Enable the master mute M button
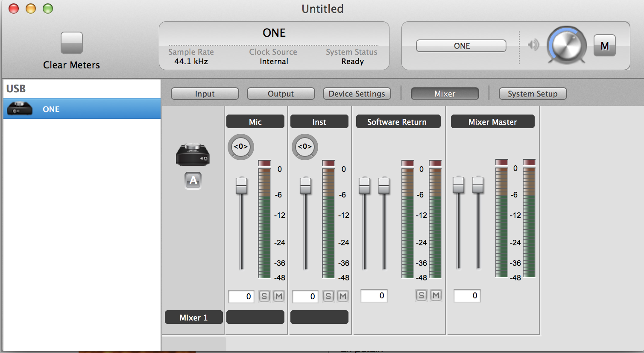Screen dimensions: 644x353 pyautogui.click(x=604, y=45)
